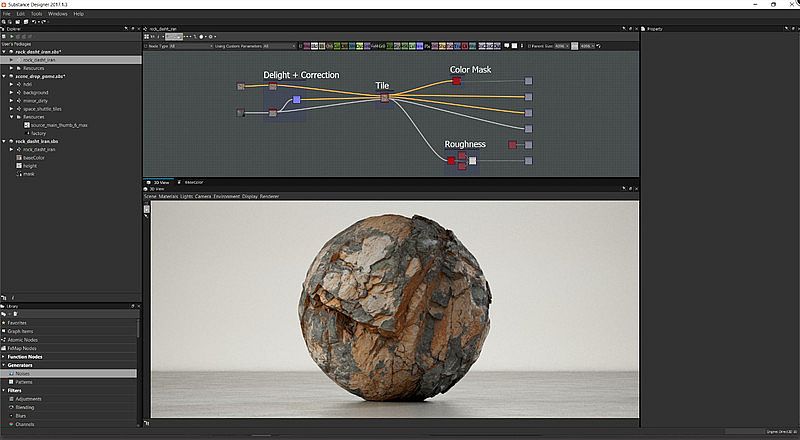Screen dimensions: 800x440
Task: Select the mirror_dirty graph in Explorer
Action: click(33, 100)
